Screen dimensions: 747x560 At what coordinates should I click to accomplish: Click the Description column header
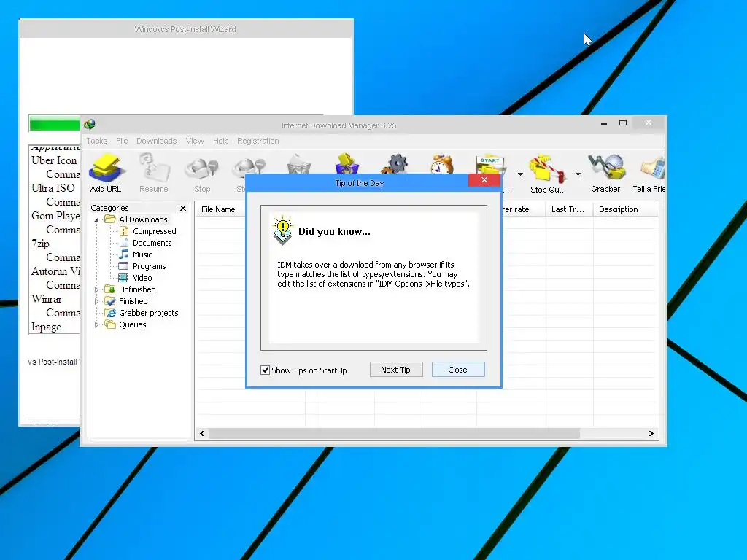pyautogui.click(x=625, y=209)
